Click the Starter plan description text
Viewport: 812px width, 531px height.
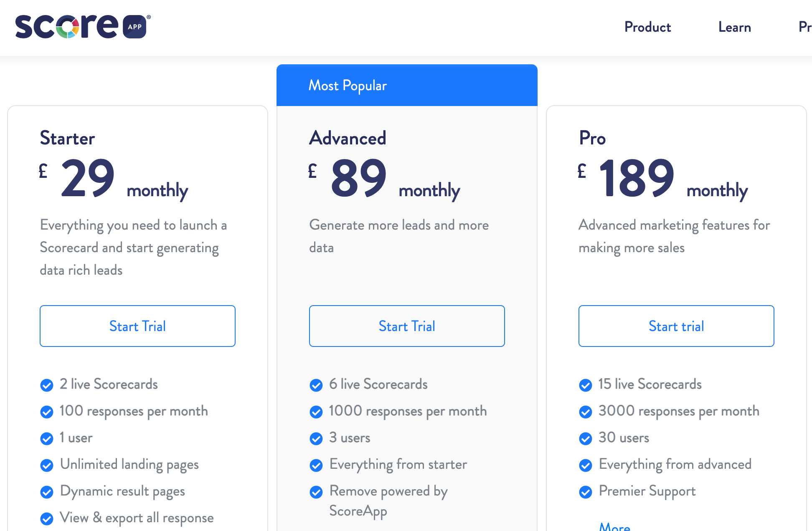coord(134,247)
